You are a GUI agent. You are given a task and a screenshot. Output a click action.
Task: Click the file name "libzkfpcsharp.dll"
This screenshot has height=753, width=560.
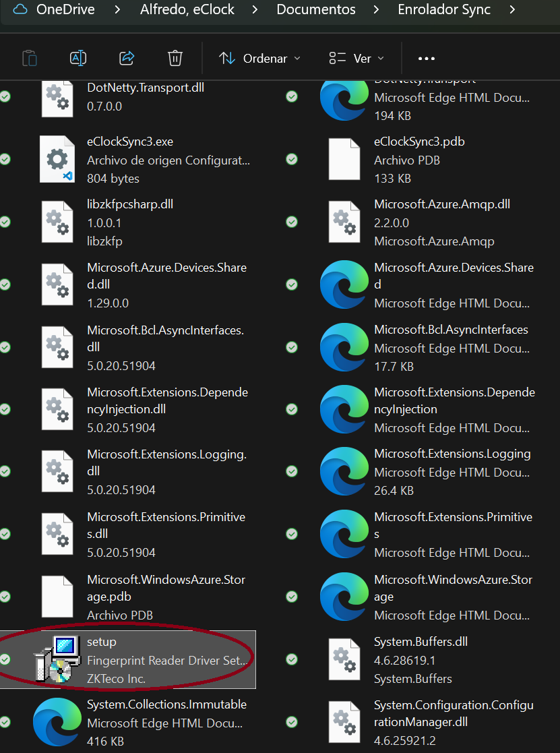coord(130,204)
